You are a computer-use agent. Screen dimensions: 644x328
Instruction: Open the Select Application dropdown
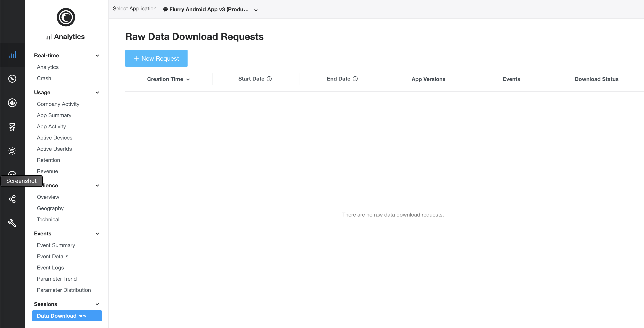(x=211, y=9)
